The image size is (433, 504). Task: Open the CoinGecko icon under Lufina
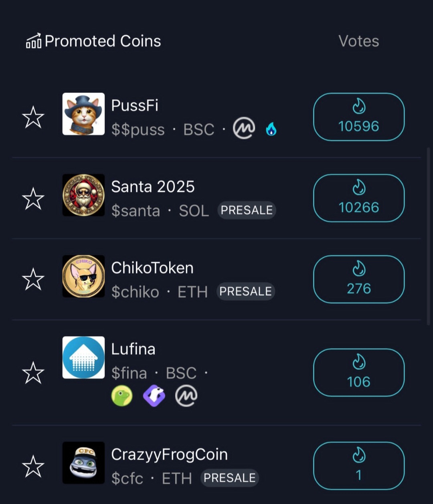(122, 396)
